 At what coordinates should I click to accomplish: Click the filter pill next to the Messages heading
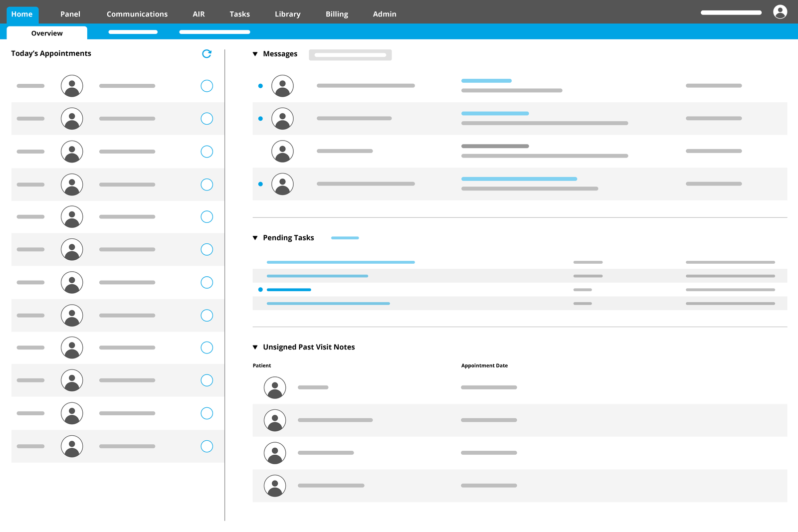point(350,55)
